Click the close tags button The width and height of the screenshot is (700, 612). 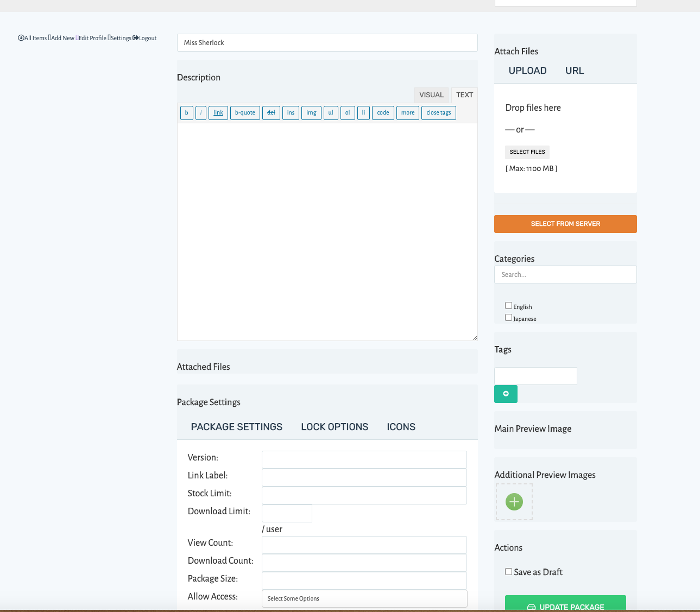[x=439, y=113]
